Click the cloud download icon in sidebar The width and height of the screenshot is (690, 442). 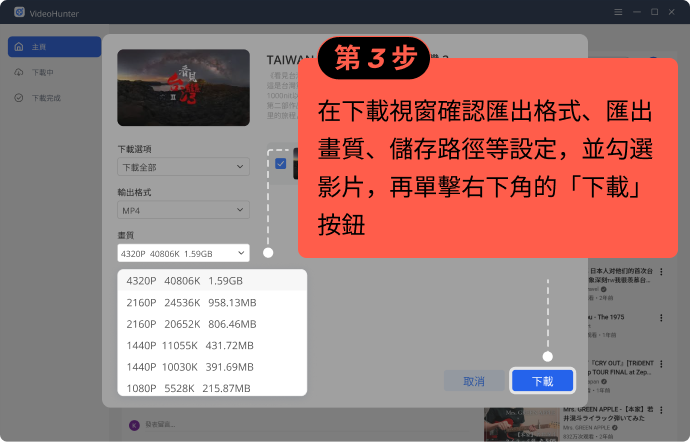(19, 72)
